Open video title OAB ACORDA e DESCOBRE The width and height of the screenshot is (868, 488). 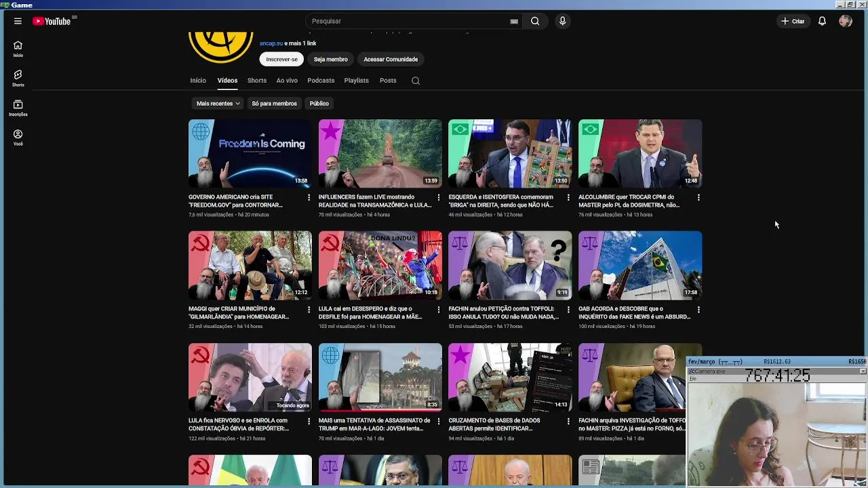pos(634,312)
